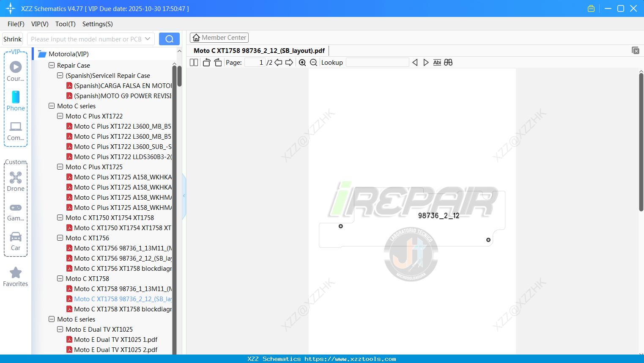Rotate the page clockwise

tap(218, 62)
